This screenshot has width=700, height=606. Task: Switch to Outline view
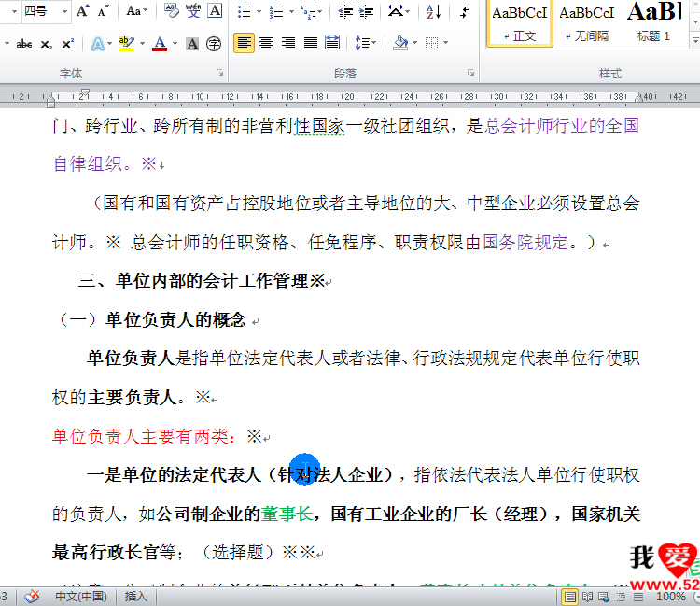pos(621,597)
